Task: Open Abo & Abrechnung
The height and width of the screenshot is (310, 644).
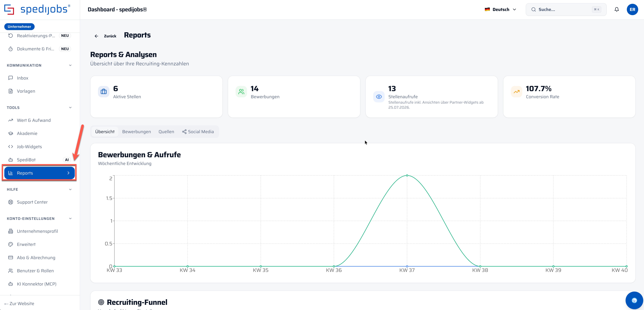Action: click(x=40, y=257)
